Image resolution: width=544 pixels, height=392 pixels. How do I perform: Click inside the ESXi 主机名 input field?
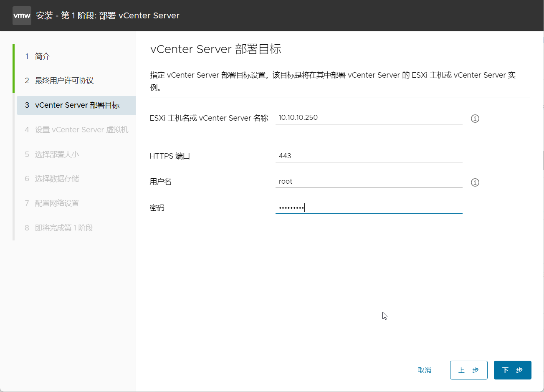(367, 117)
